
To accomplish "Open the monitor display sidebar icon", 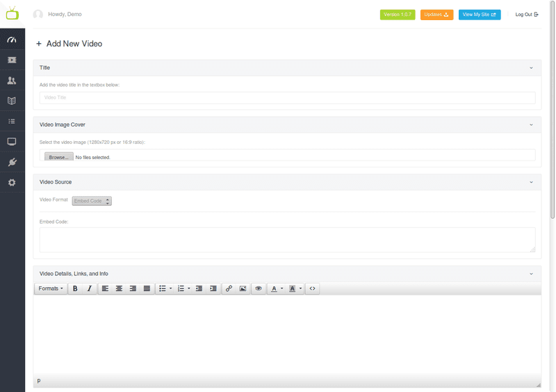I will coord(12,142).
